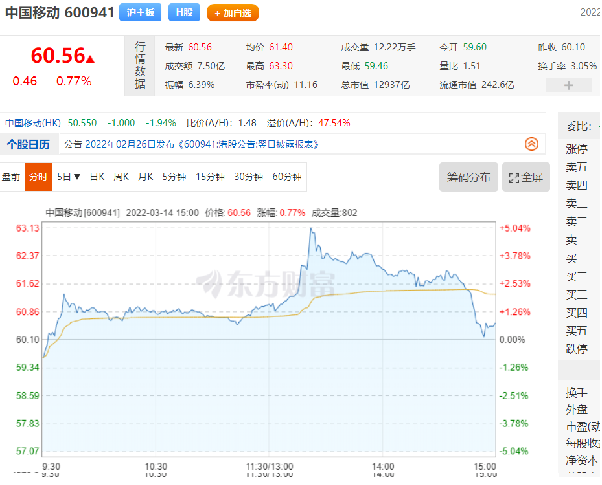Viewport: 602px width, 485px height.
Task: Select the 盘前 pre-market tab
Action: click(x=11, y=177)
